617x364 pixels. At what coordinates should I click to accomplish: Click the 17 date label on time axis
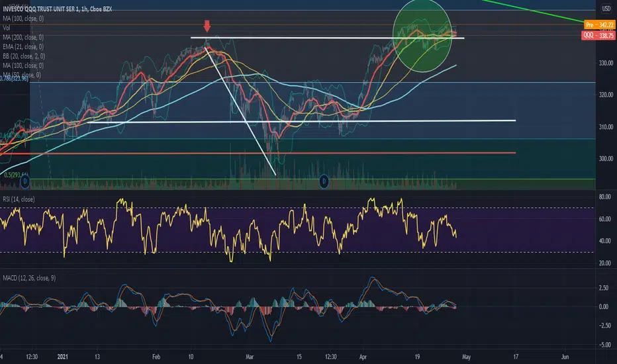click(x=516, y=357)
